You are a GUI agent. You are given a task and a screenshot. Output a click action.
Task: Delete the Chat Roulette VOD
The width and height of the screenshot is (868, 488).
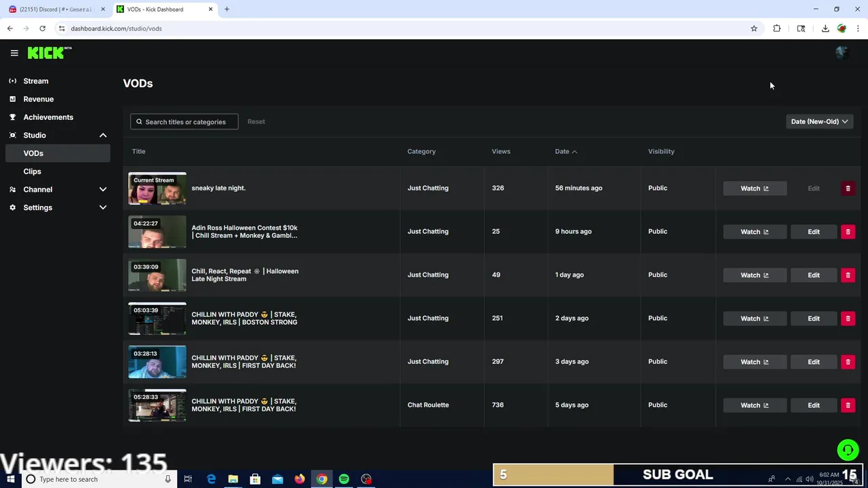tap(848, 405)
